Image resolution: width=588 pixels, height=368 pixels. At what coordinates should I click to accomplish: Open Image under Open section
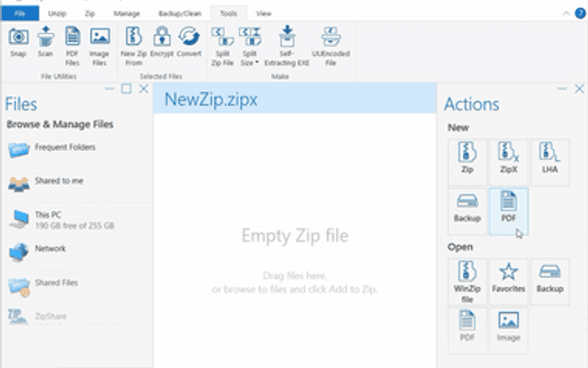pos(508,330)
